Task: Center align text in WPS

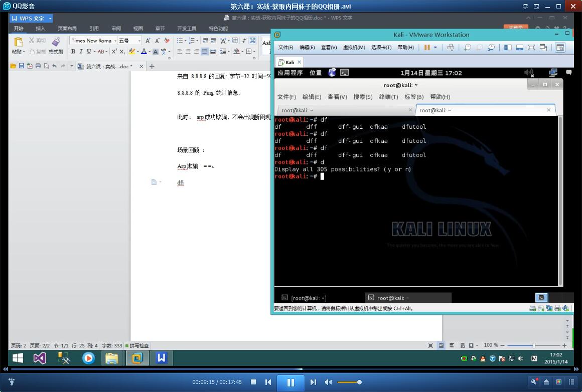Action: 188,52
